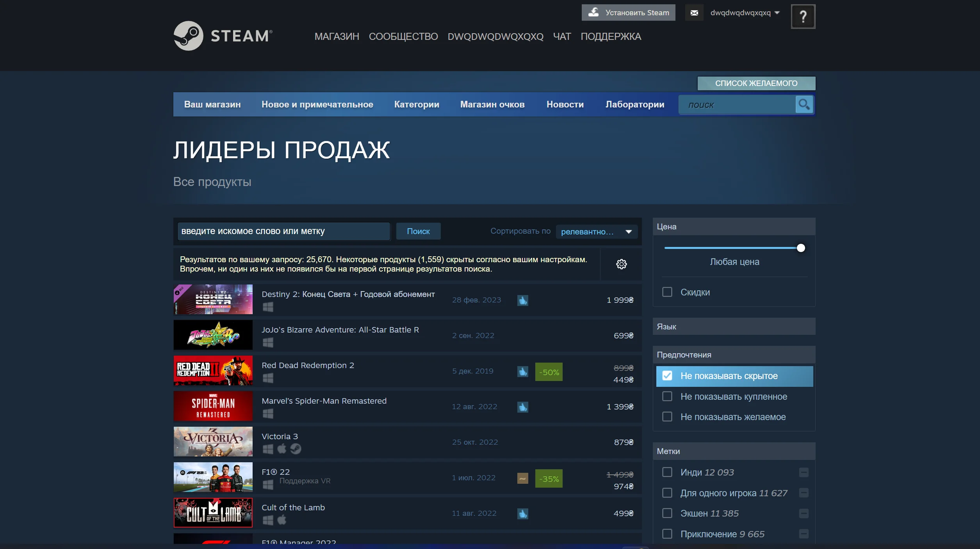Image resolution: width=980 pixels, height=549 pixels.
Task: Collapse the Метки section header
Action: [x=734, y=451]
